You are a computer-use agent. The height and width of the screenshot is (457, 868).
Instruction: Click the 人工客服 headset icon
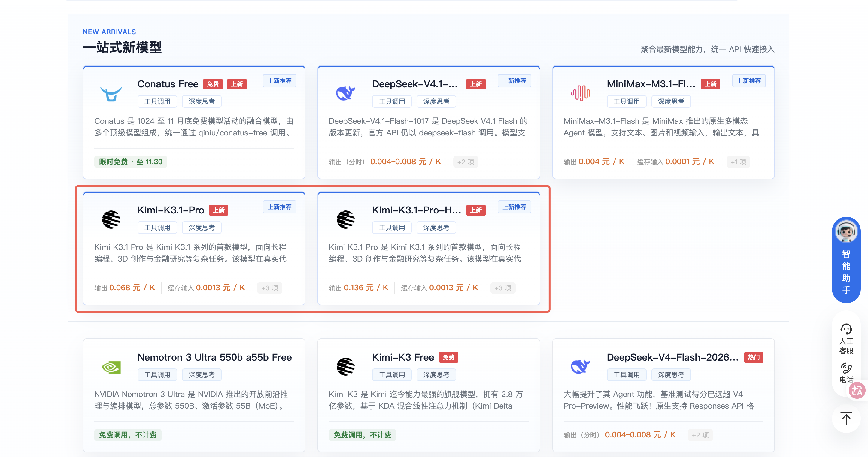(x=846, y=329)
